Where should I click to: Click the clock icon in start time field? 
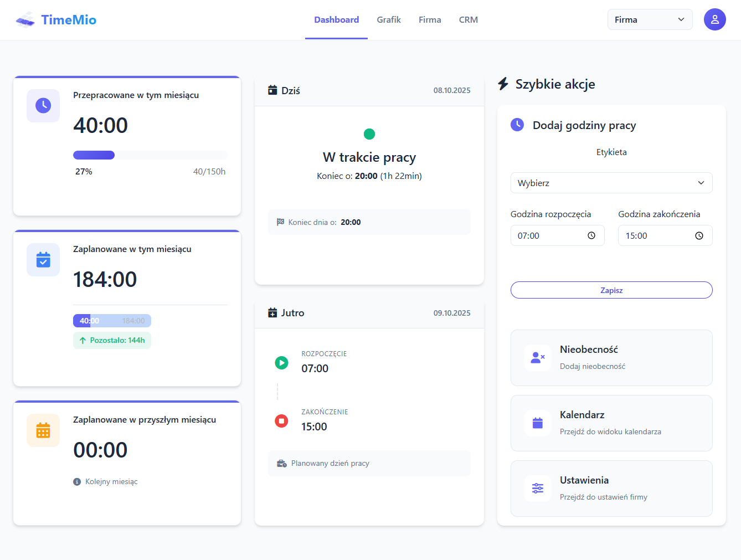pos(591,235)
